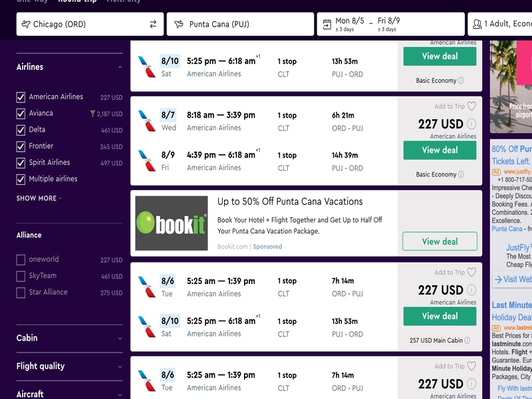The width and height of the screenshot is (532, 399).
Task: Uncheck the Frontier airline filter
Action: point(21,146)
